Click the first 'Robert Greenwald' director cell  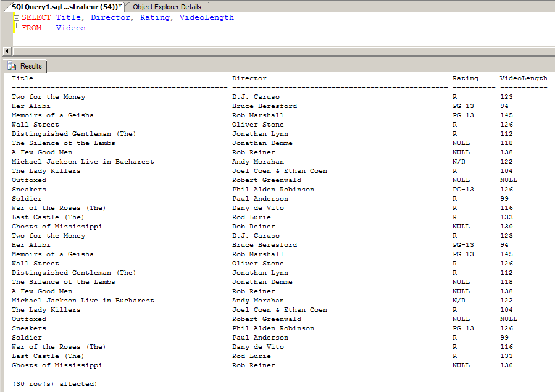click(x=267, y=180)
